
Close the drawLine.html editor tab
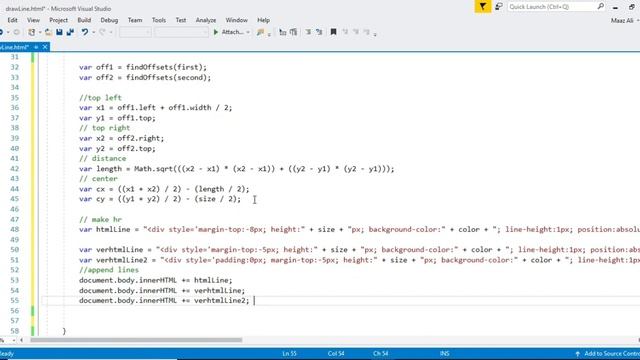click(x=45, y=47)
